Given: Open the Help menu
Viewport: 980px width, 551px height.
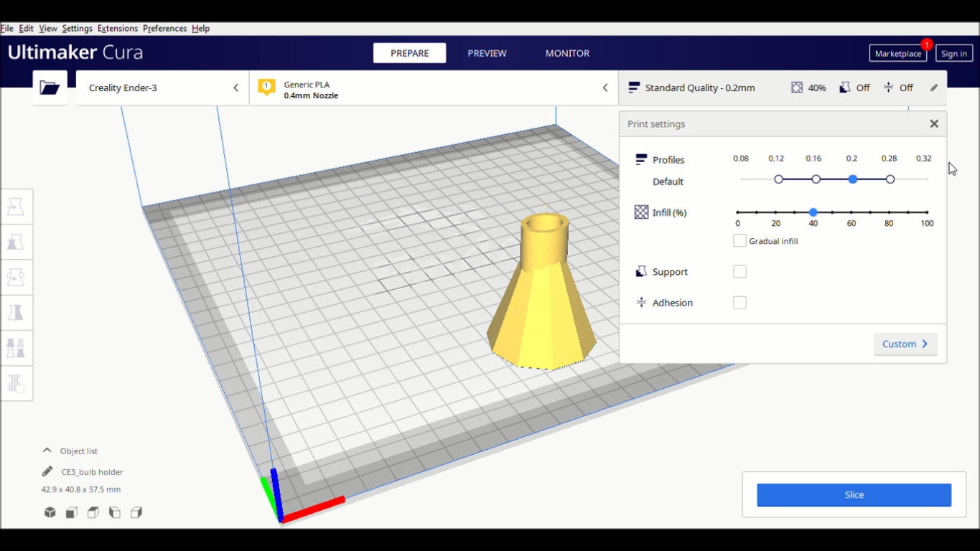Looking at the screenshot, I should tap(200, 29).
